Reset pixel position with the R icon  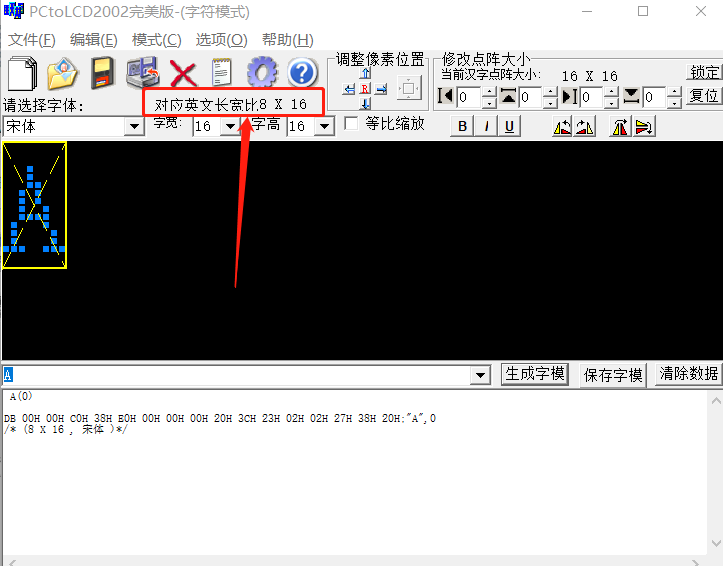(x=365, y=88)
